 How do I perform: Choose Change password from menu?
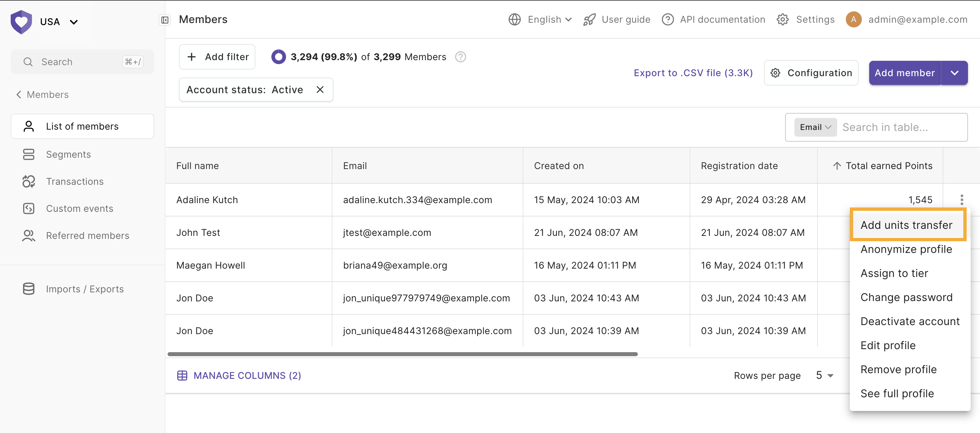(906, 297)
